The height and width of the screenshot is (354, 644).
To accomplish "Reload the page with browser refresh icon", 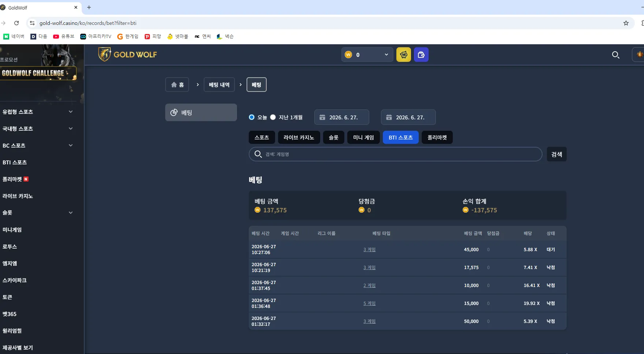I will click(x=16, y=23).
